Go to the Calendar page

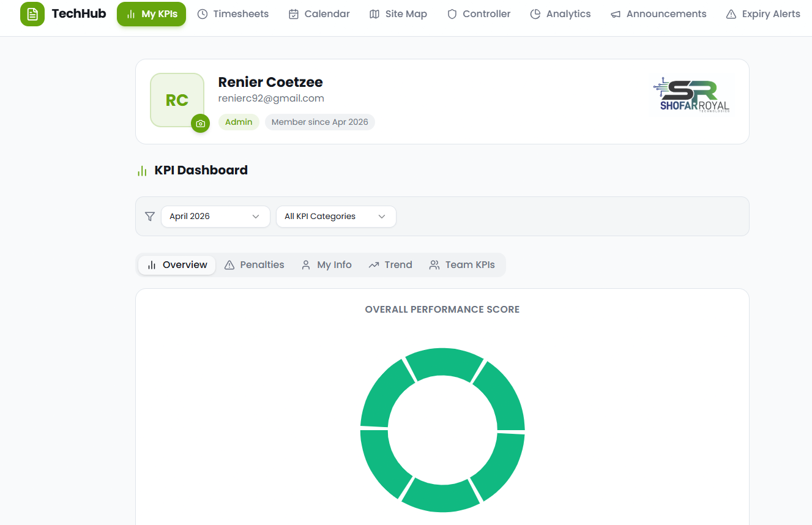click(x=319, y=14)
